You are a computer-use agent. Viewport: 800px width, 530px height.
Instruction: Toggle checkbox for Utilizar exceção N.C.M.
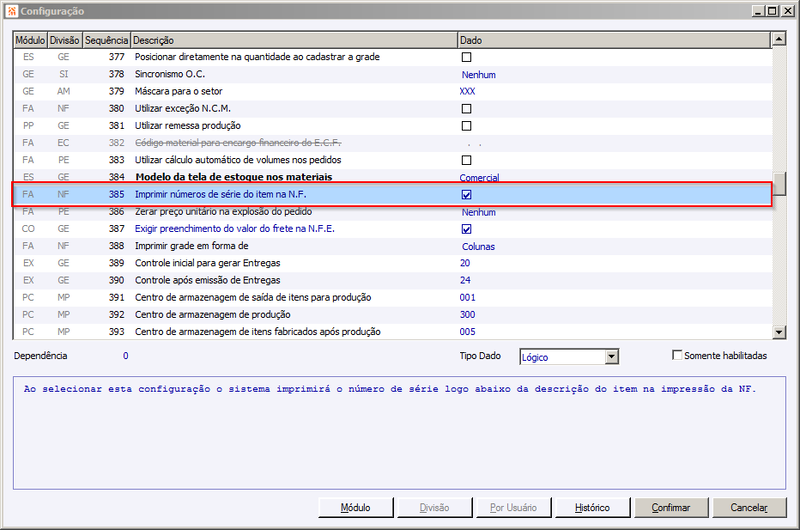tap(466, 109)
